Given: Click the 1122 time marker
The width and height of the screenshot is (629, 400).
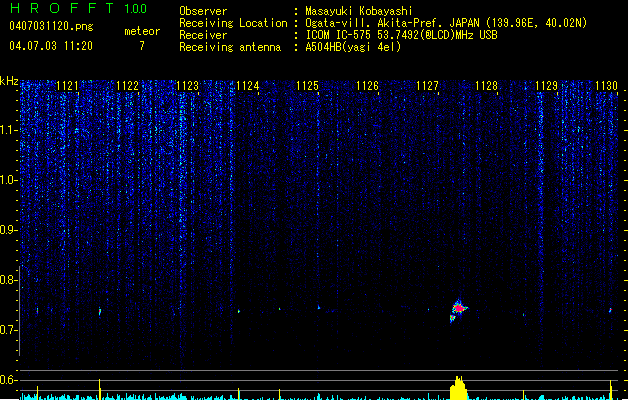Looking at the screenshot, I should (127, 86).
